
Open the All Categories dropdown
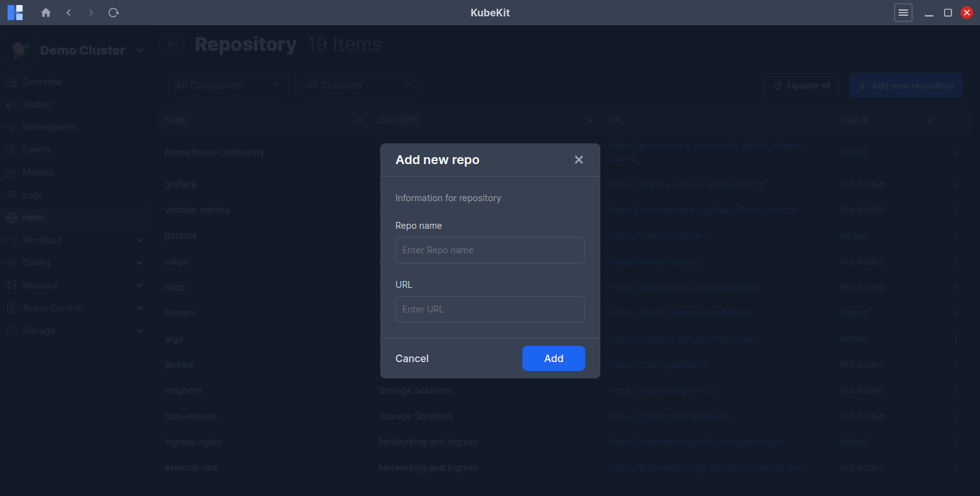click(228, 85)
